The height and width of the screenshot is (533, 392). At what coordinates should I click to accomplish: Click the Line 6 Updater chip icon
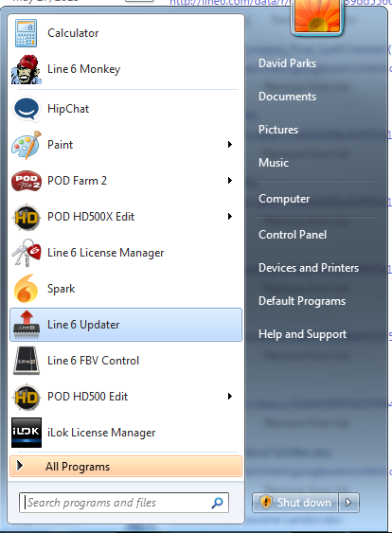point(27,325)
